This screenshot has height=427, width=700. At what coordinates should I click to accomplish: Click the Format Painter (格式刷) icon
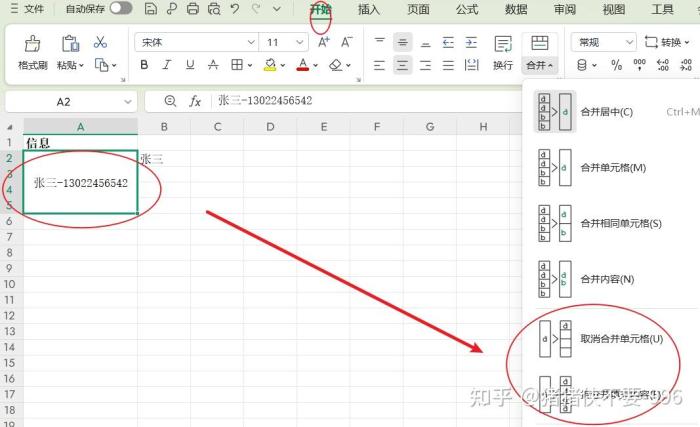click(32, 43)
